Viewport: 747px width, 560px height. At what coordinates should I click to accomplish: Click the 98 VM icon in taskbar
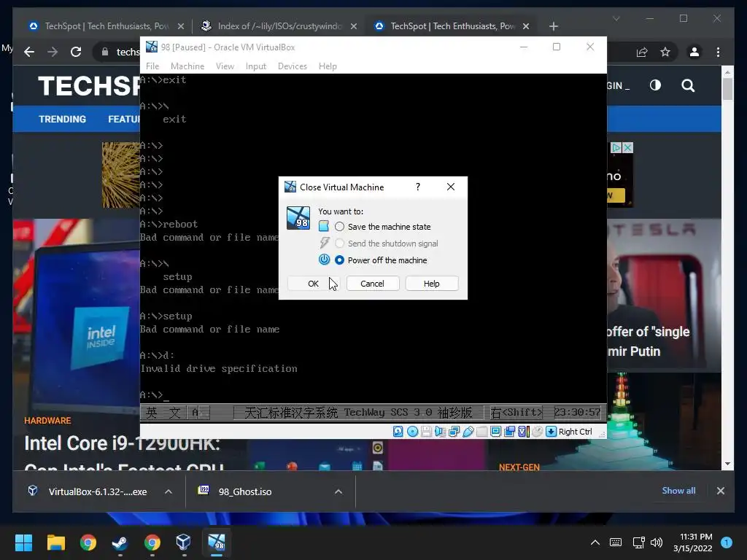click(x=216, y=542)
